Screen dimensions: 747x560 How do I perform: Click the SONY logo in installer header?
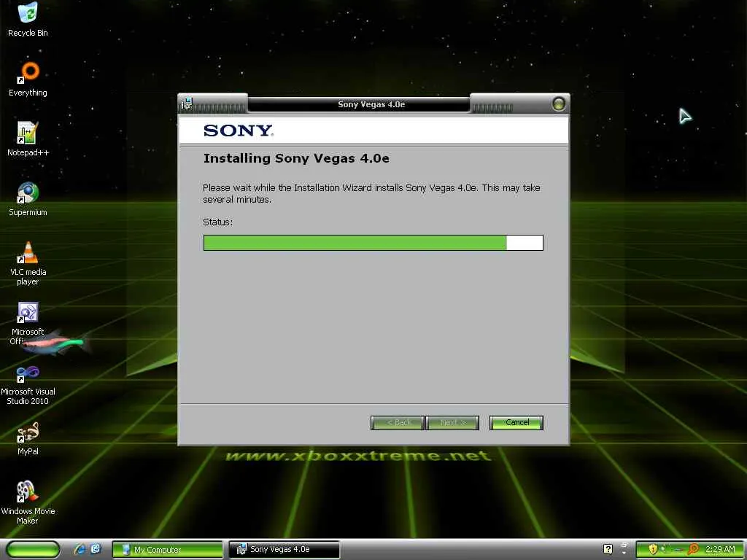pyautogui.click(x=239, y=131)
